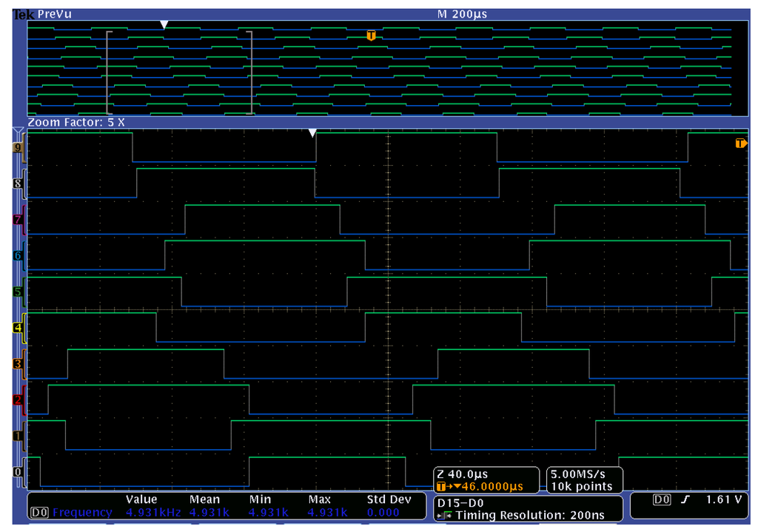This screenshot has width=758, height=532.
Task: Click the D0 Frequency measurement label
Action: (70, 511)
